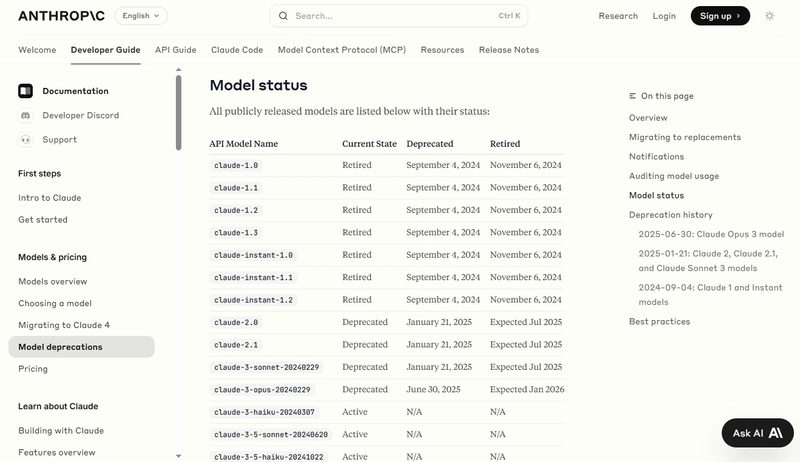800x462 pixels.
Task: Click the claude-2.1 model name
Action: tap(236, 345)
